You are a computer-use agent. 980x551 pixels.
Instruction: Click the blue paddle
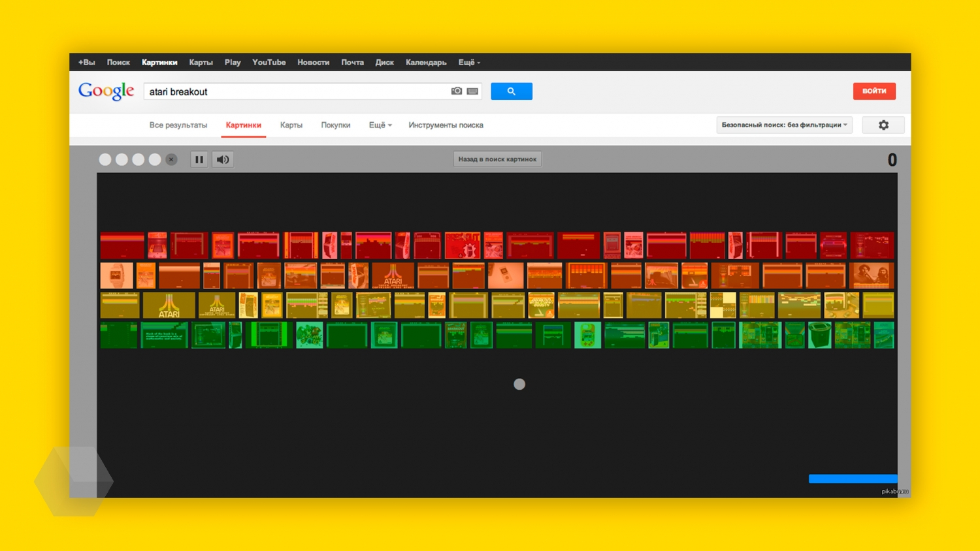tap(853, 479)
